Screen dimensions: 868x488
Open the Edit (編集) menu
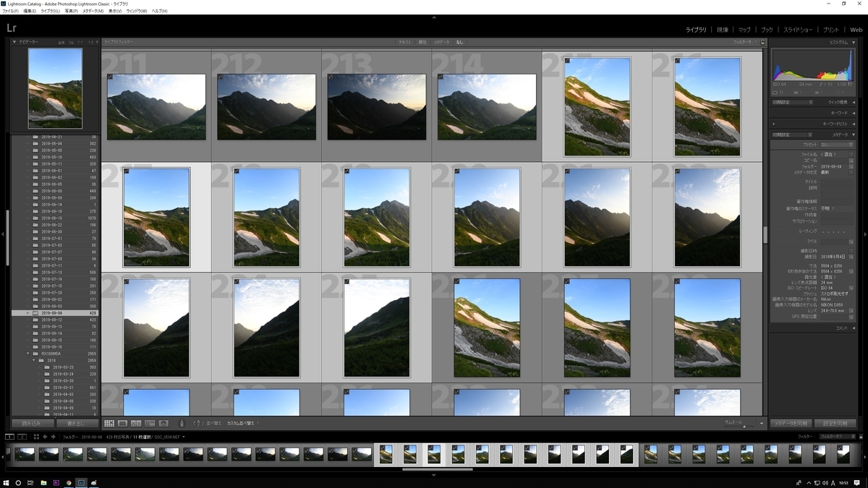[x=29, y=12]
